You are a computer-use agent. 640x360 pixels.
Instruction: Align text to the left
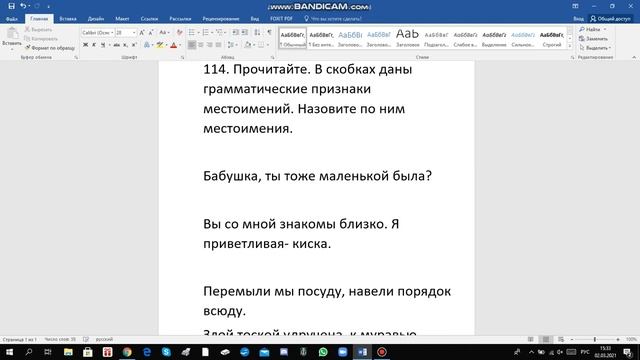coord(191,45)
